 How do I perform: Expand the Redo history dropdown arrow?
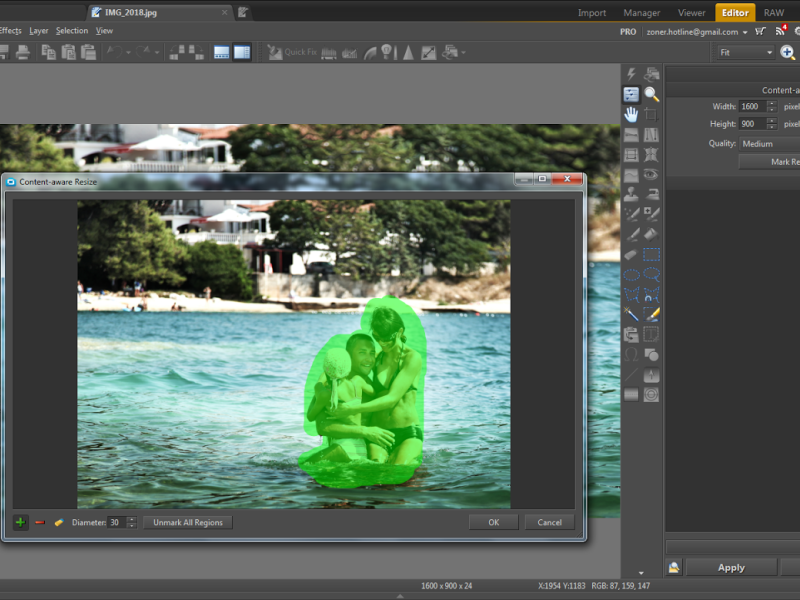[157, 52]
